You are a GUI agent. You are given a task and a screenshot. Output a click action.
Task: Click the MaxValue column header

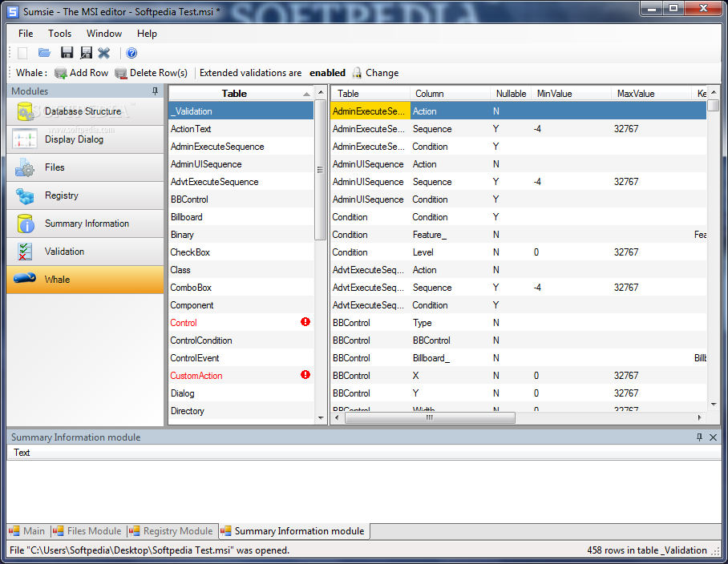coord(651,94)
